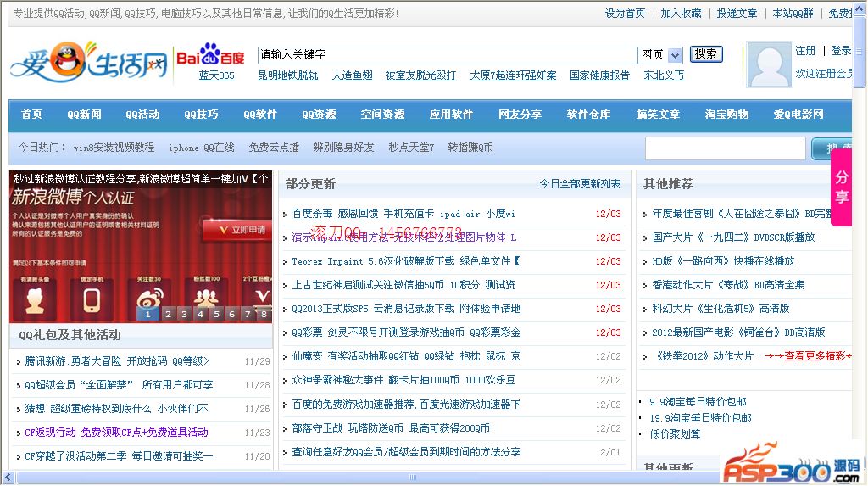Go to 淘宝购物 in the navigation bar
The image size is (868, 486).
pos(726,115)
